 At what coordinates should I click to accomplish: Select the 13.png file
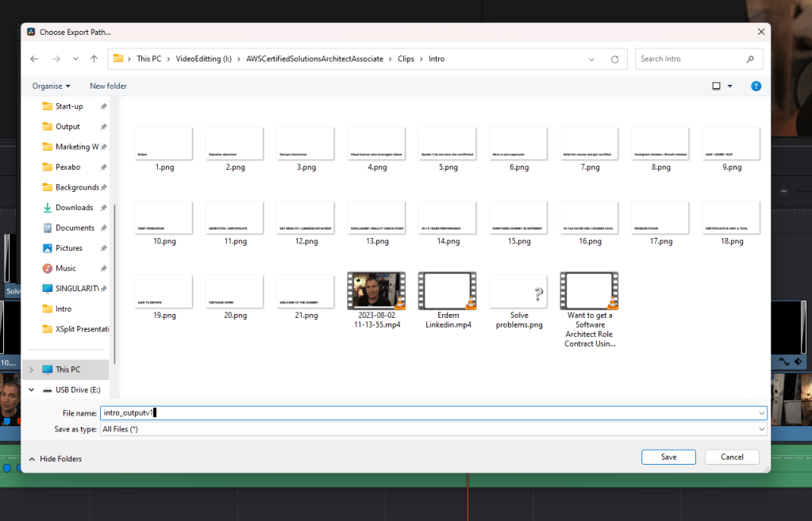point(376,224)
